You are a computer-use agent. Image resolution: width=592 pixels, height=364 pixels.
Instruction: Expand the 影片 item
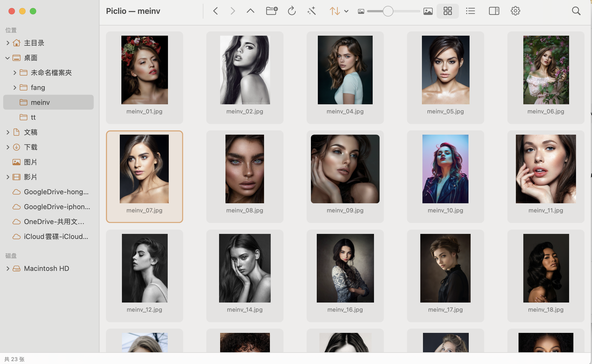[x=8, y=177]
